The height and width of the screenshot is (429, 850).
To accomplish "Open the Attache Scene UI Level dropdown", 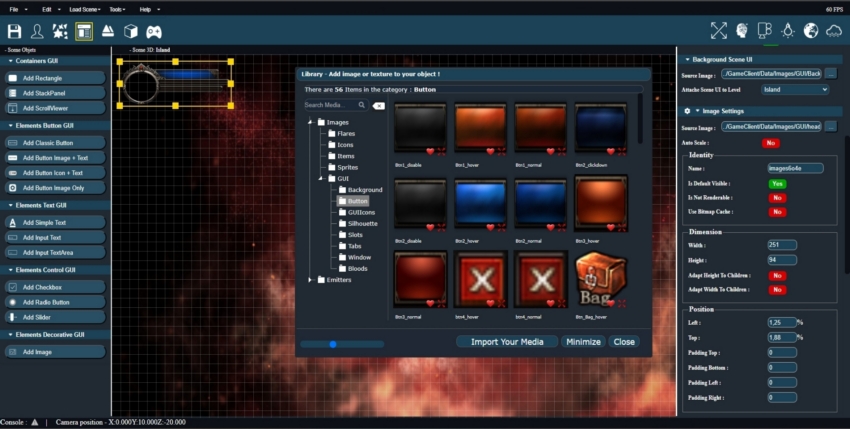I will 794,89.
